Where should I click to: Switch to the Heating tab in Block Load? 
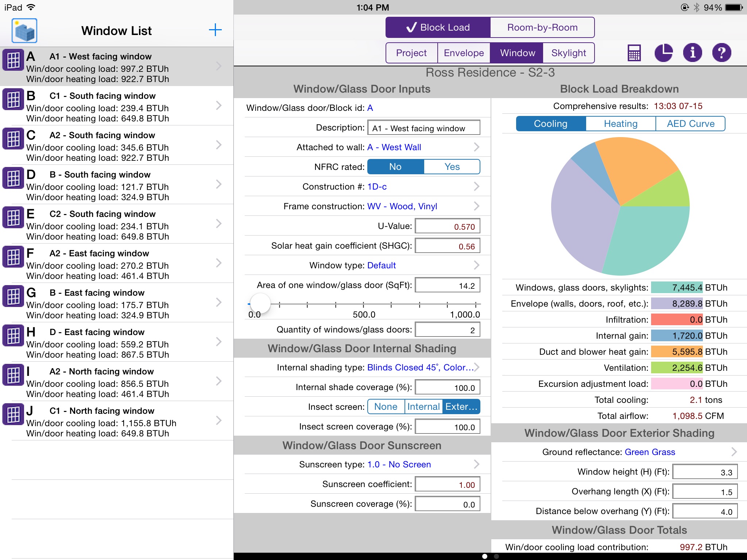(619, 124)
